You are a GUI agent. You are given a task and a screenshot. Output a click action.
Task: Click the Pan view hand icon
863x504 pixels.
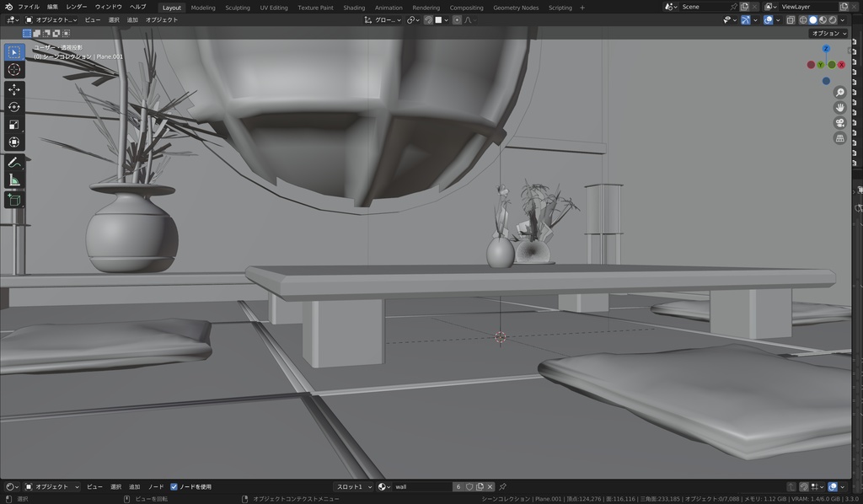[x=840, y=107]
